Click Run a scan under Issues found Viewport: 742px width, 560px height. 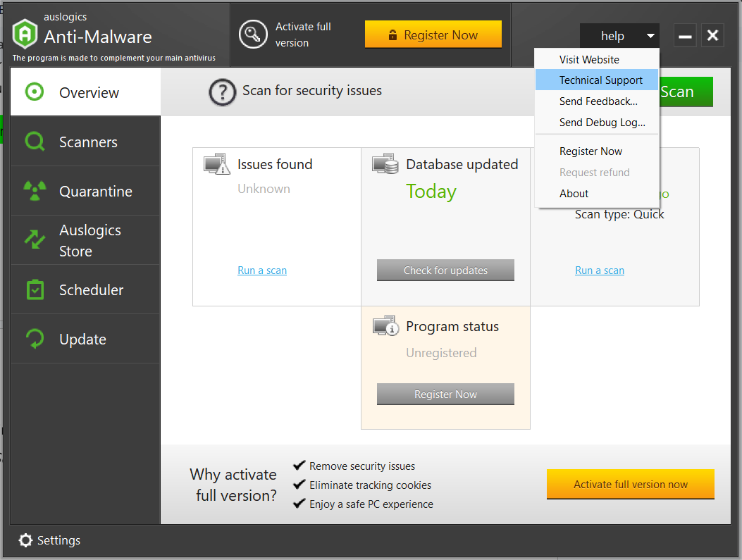262,270
